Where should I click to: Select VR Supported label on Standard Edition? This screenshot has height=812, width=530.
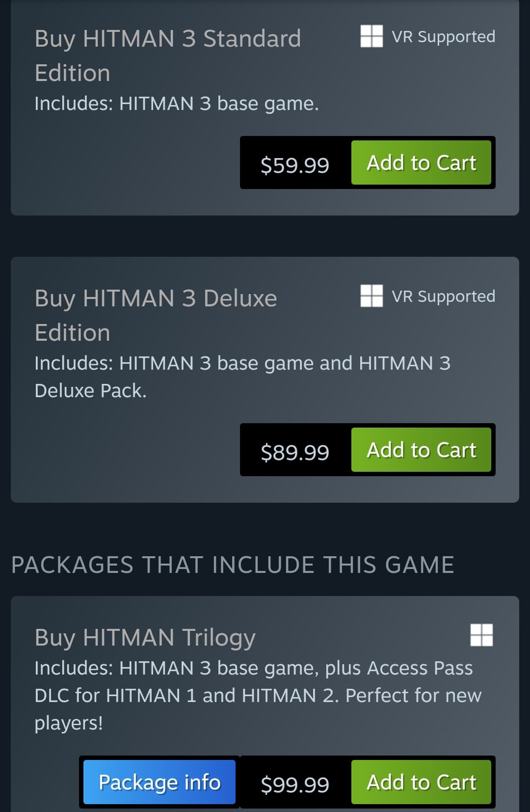tap(443, 37)
